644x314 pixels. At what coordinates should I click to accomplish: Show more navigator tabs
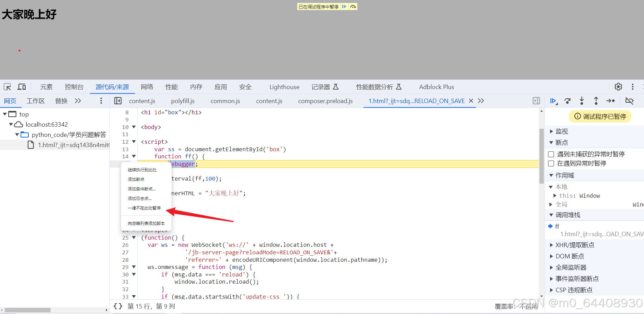click(78, 101)
